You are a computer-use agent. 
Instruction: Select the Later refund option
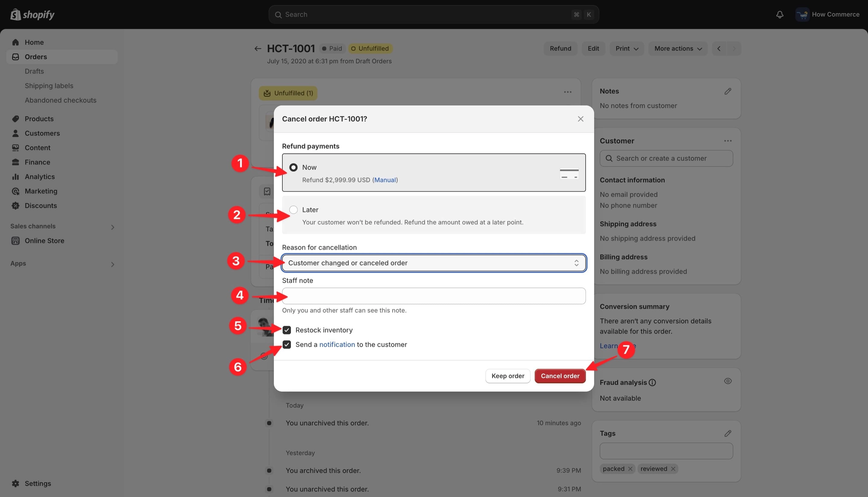point(293,209)
